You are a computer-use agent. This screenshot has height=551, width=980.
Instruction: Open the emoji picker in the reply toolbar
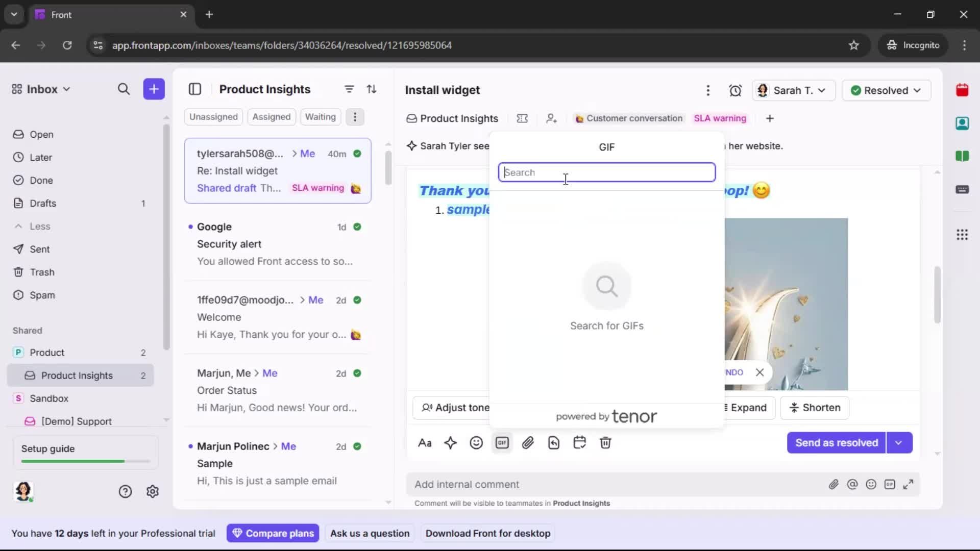[x=476, y=443]
